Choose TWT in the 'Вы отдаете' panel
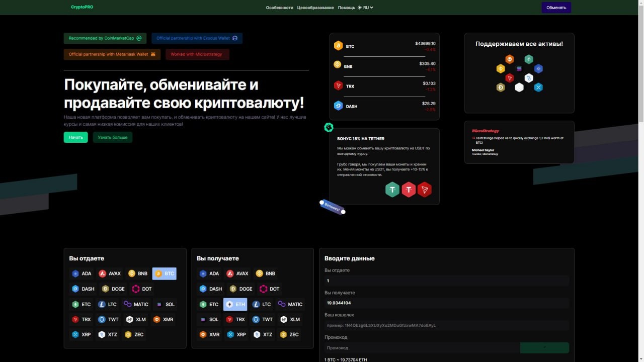Image resolution: width=644 pixels, height=362 pixels. (x=109, y=319)
